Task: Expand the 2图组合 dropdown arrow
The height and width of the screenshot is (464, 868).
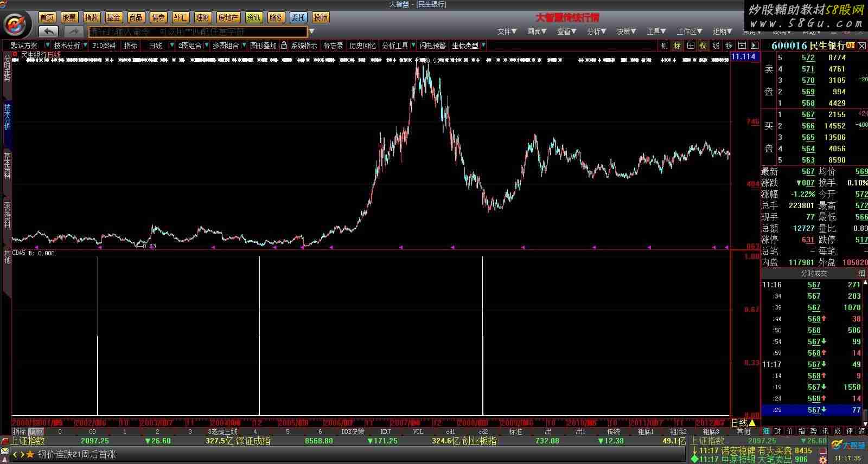Action: (207, 46)
